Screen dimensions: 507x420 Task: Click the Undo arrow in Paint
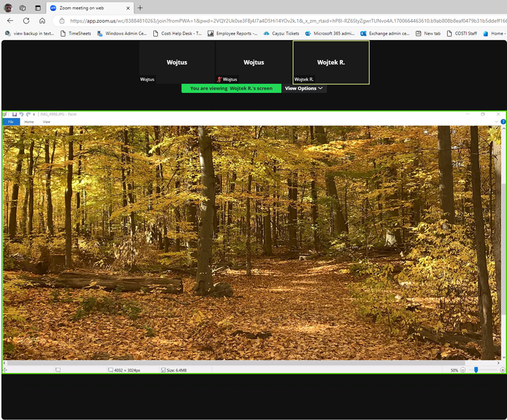click(21, 114)
